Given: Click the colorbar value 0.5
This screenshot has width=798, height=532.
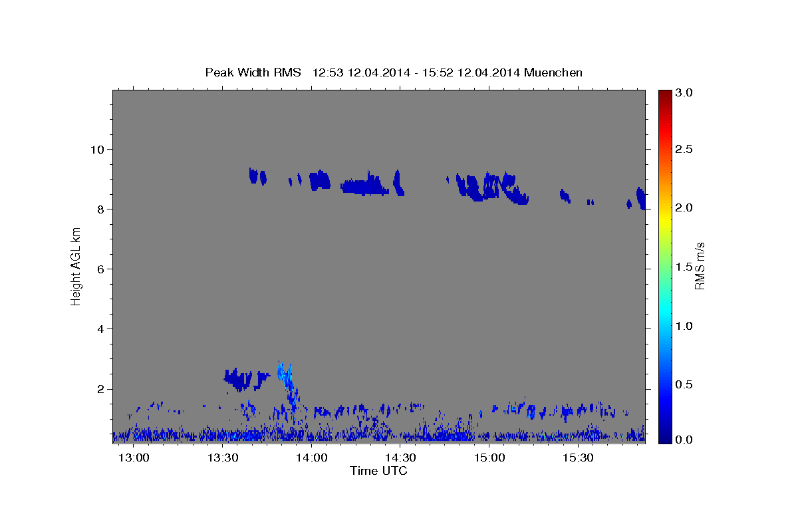Looking at the screenshot, I should 684,384.
